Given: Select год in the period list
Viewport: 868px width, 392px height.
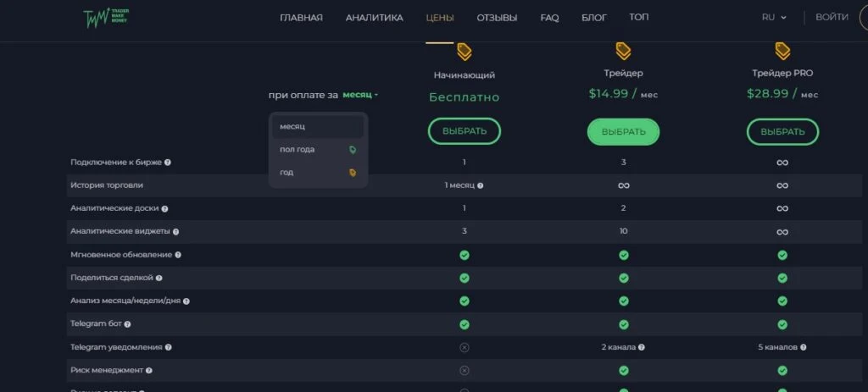Looking at the screenshot, I should tap(318, 173).
